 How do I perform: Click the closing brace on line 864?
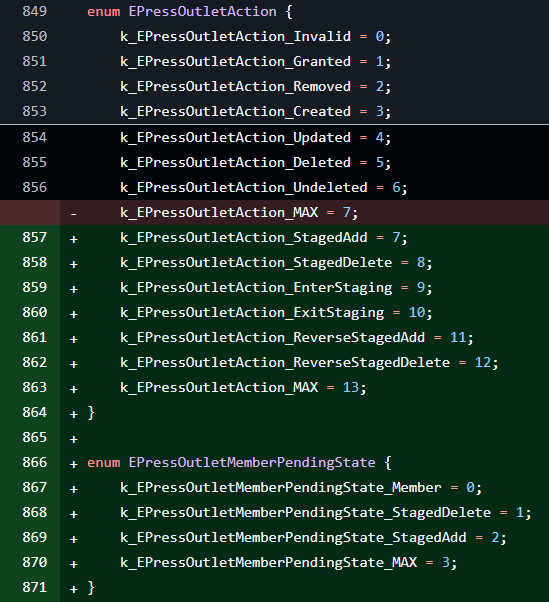coord(91,413)
